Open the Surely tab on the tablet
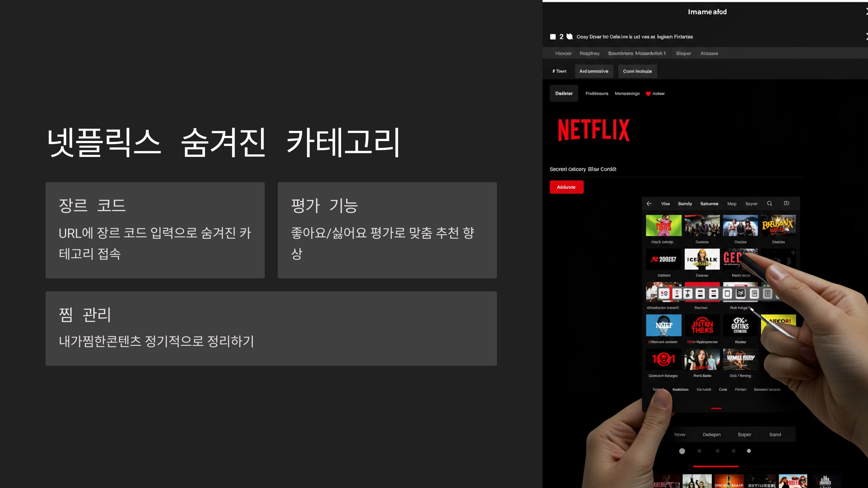The height and width of the screenshot is (488, 868). [x=685, y=204]
